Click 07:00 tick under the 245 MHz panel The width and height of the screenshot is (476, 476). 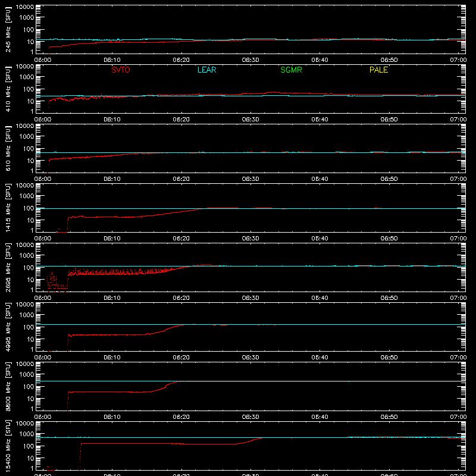(458, 60)
